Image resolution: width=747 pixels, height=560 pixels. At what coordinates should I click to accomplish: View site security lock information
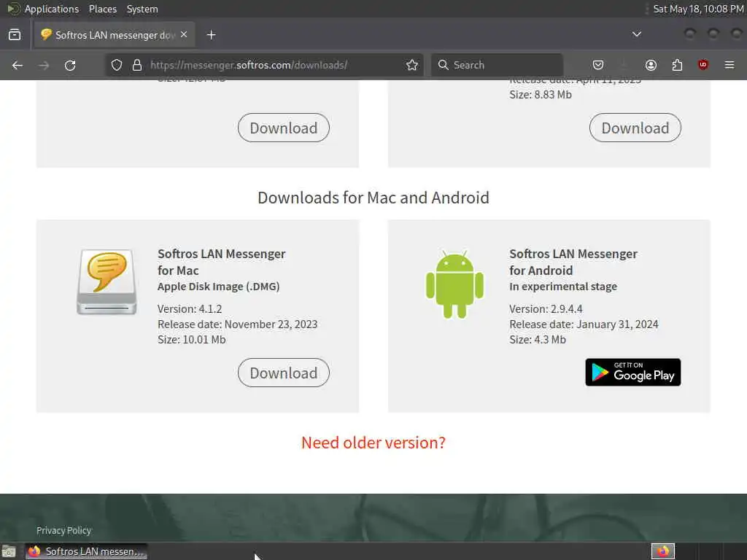(137, 65)
